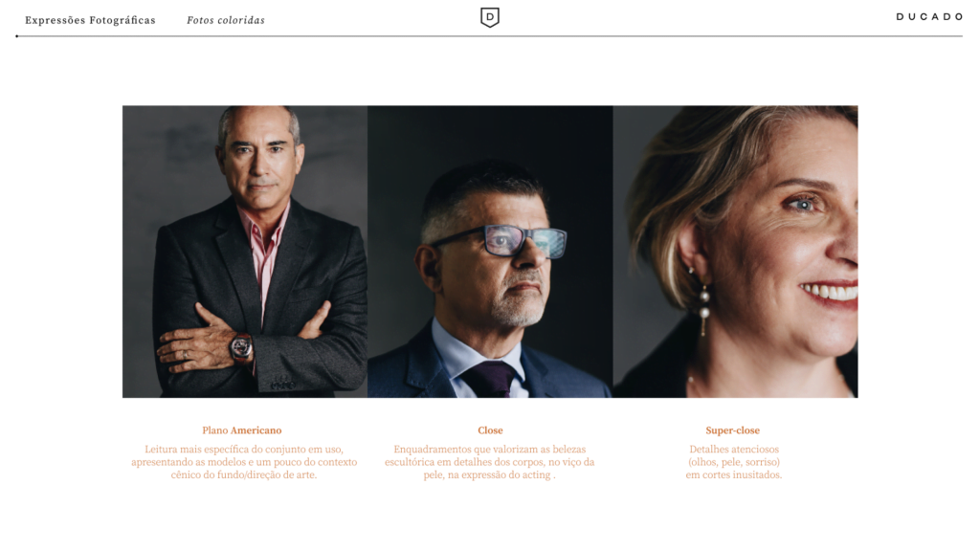
Task: Click the crossed-arms man portrait photo
Action: click(245, 252)
